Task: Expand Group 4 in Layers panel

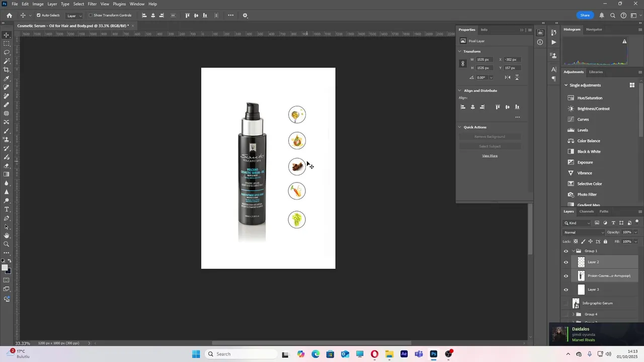Action: tap(573, 314)
